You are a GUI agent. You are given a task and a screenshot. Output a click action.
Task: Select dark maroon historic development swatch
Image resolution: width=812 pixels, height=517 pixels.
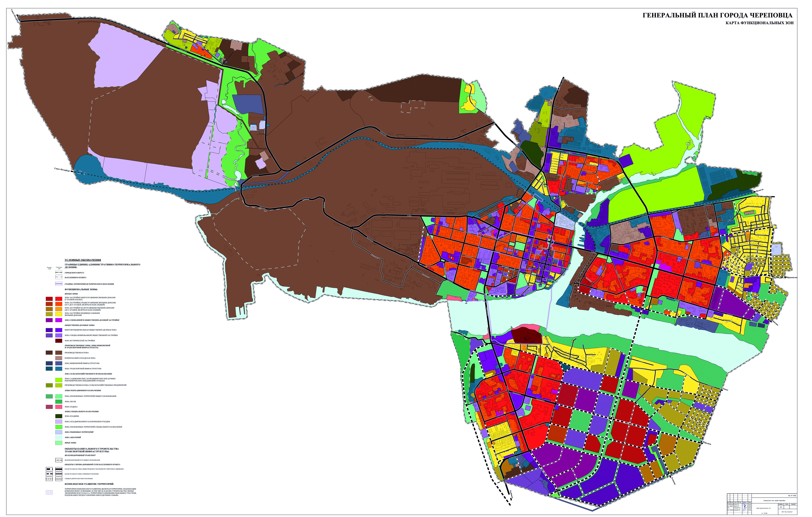click(59, 341)
